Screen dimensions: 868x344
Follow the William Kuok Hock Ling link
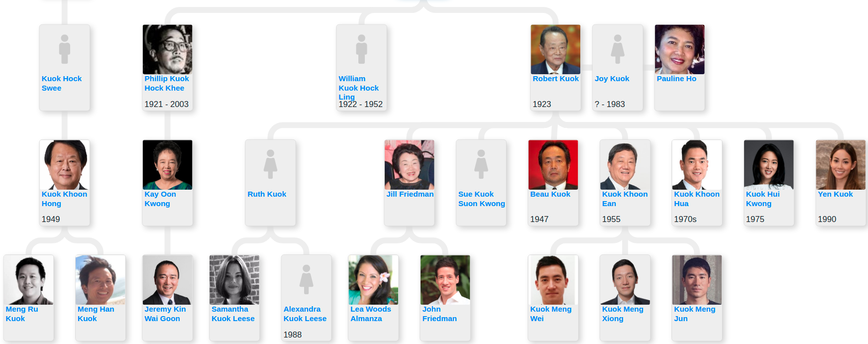359,88
